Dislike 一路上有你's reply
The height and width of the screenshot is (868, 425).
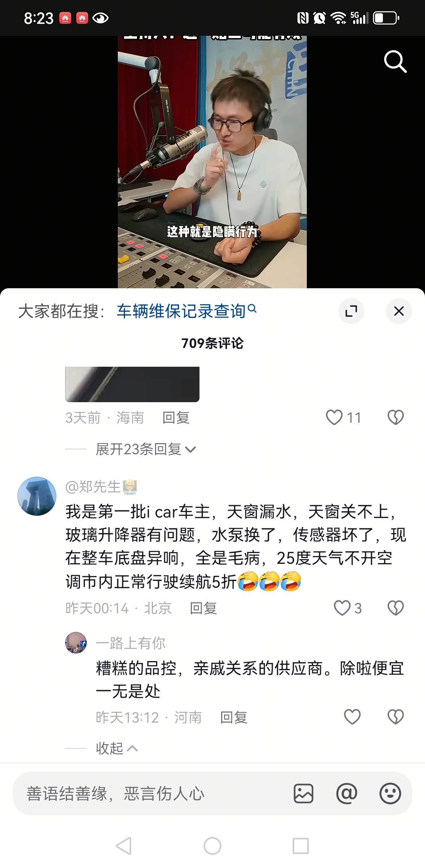[396, 717]
